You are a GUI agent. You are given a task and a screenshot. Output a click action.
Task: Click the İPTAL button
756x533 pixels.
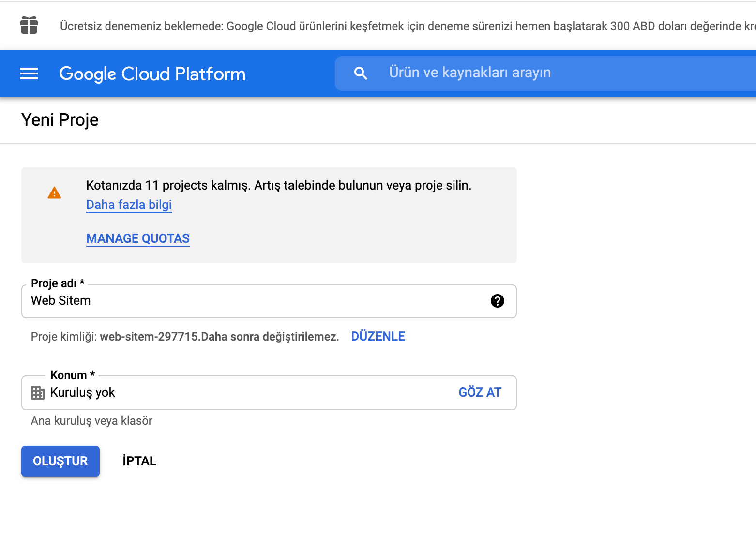[x=139, y=461]
